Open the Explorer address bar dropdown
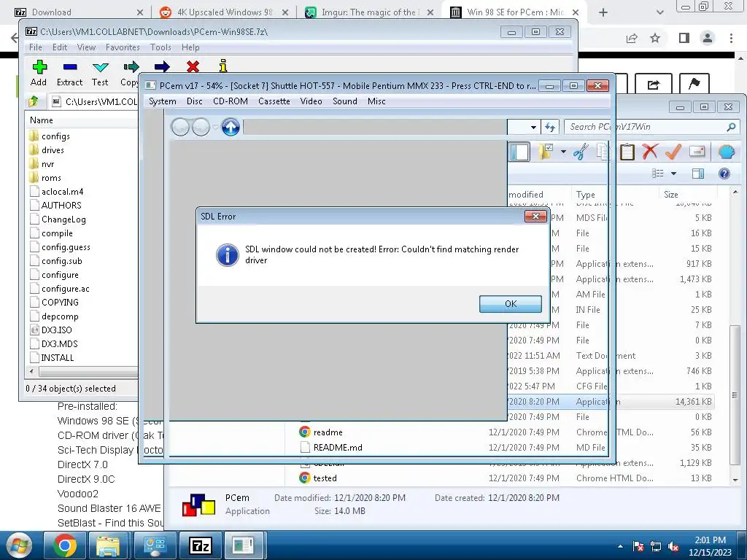This screenshot has width=747, height=560. [533, 127]
